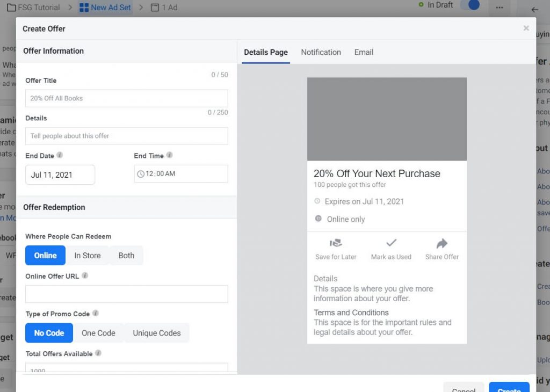Click the Online only globe icon in preview
Viewport: 550px width, 392px height.
tap(317, 219)
